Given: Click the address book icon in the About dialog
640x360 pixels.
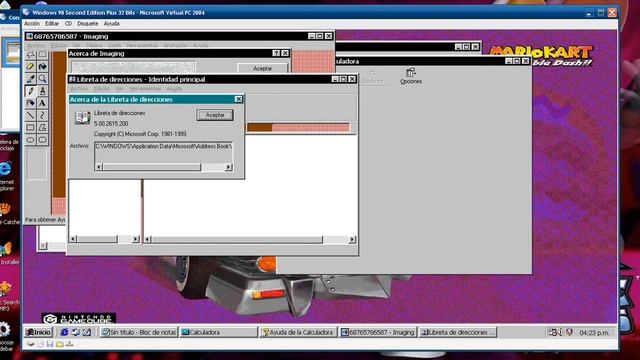Looking at the screenshot, I should click(82, 118).
